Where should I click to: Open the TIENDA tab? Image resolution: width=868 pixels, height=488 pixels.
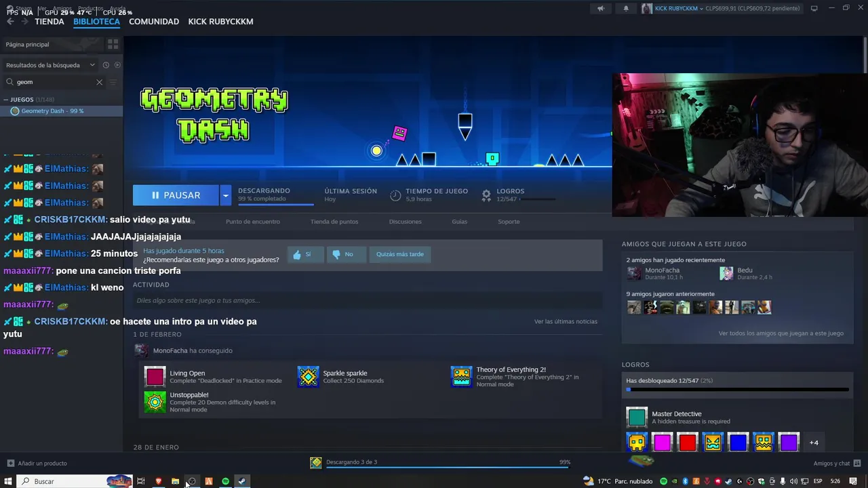point(50,22)
